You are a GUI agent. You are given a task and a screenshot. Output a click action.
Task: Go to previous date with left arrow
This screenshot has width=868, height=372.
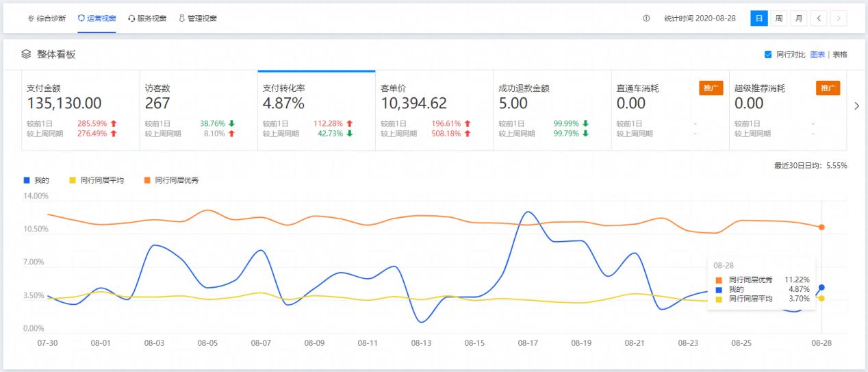[x=819, y=18]
